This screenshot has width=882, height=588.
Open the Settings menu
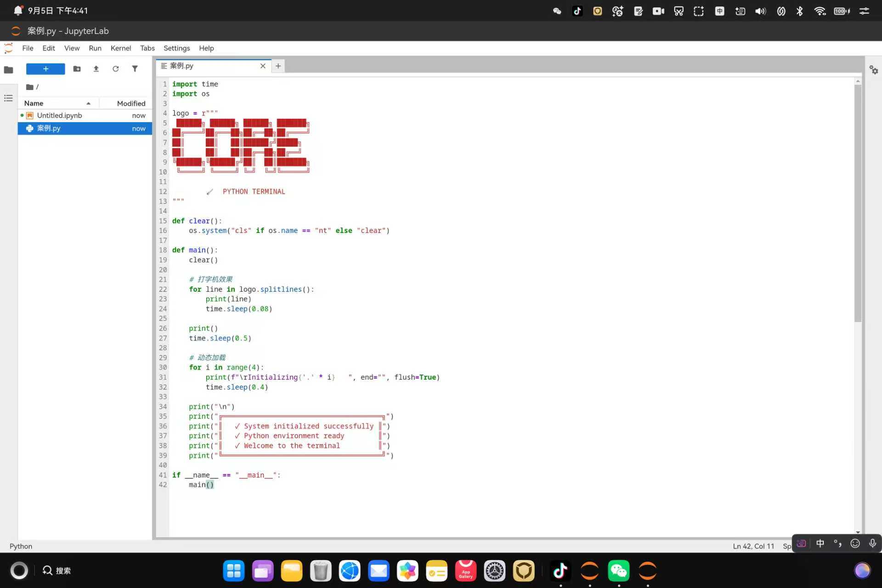(x=176, y=48)
